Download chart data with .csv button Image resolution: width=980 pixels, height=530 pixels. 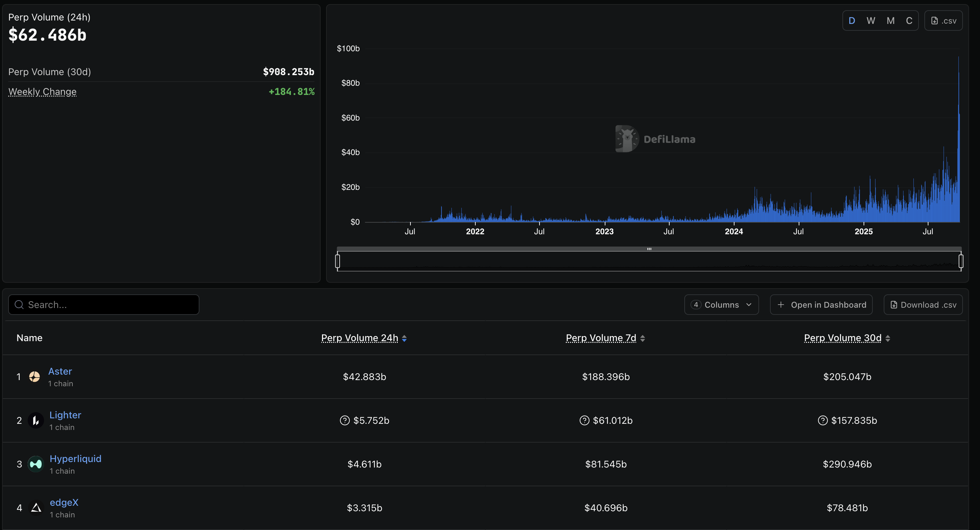coord(943,21)
